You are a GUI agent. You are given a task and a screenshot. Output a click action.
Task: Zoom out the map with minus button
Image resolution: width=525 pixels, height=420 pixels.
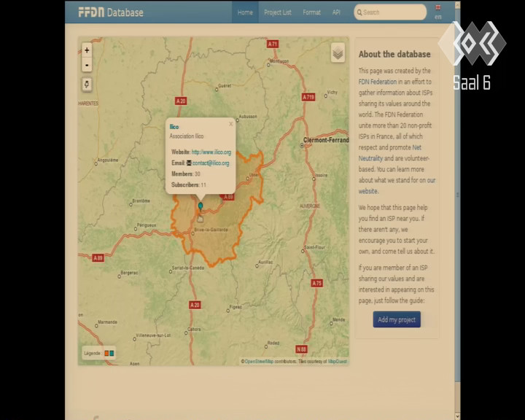[87, 65]
